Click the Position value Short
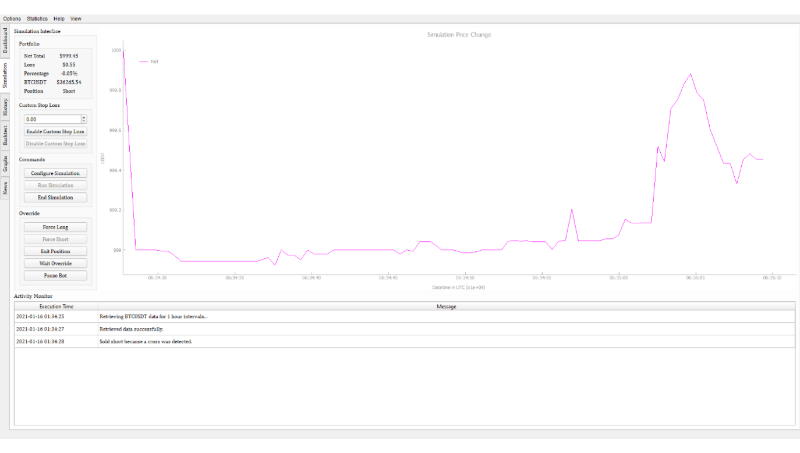The image size is (800, 453). pyautogui.click(x=69, y=91)
